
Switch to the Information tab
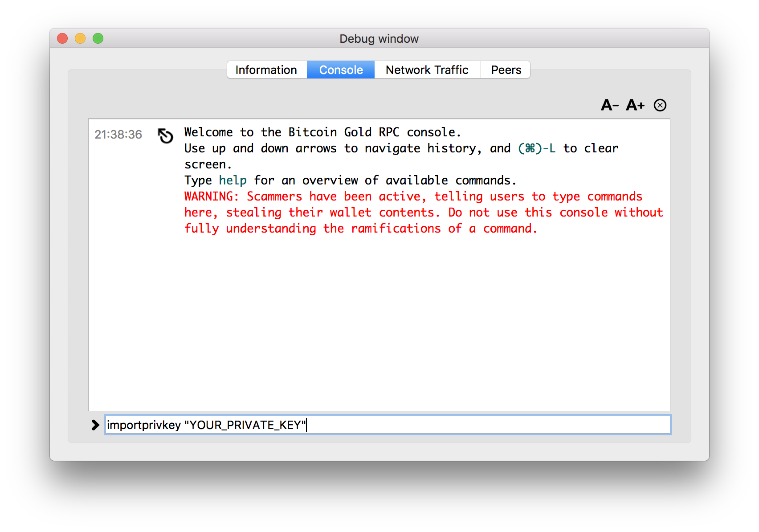pyautogui.click(x=266, y=70)
